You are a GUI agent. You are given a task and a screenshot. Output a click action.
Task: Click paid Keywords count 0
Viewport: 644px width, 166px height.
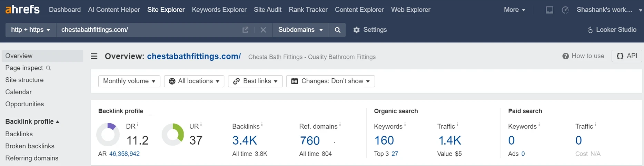click(x=512, y=140)
